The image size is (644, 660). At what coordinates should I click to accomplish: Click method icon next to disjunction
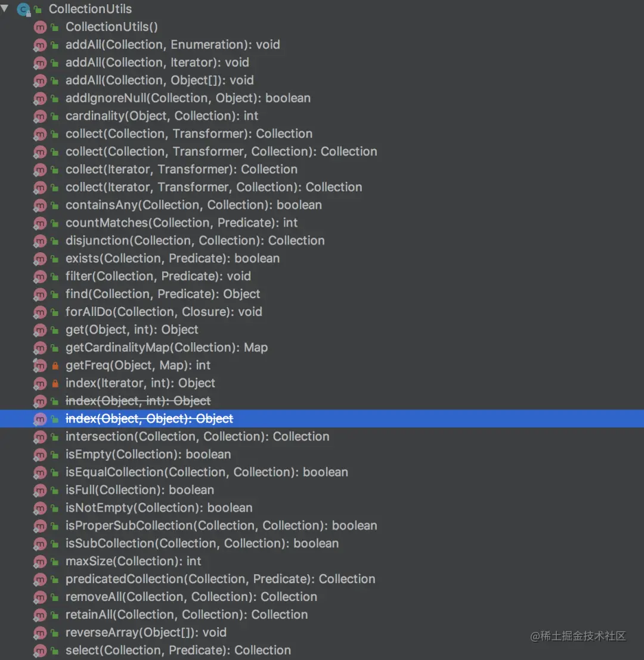[39, 241]
